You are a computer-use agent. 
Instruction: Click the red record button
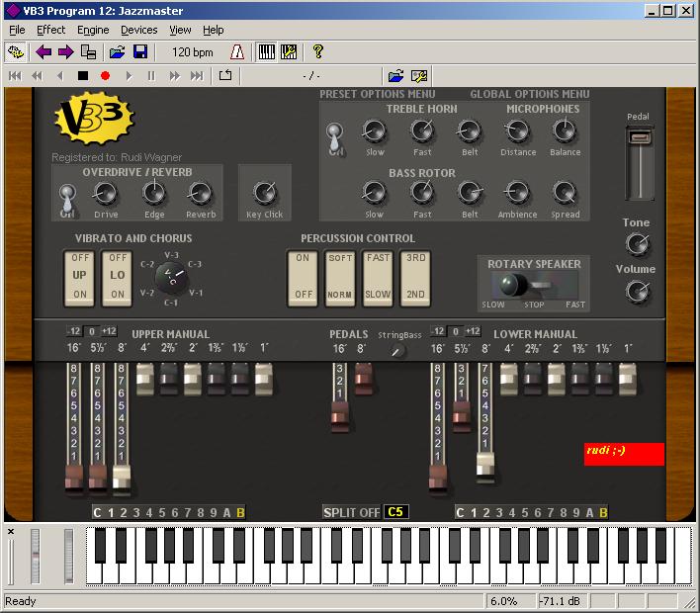[x=106, y=76]
